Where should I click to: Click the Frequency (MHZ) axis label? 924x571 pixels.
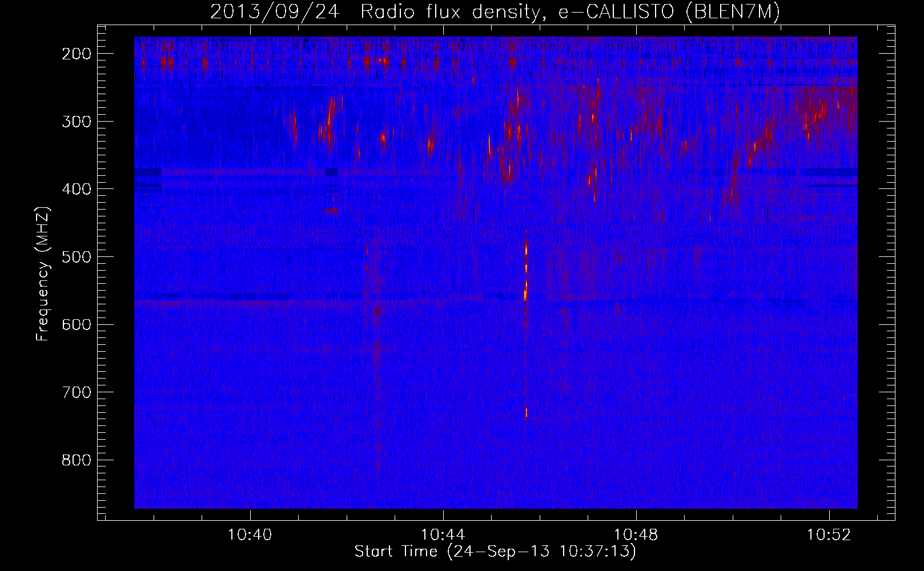(x=43, y=274)
